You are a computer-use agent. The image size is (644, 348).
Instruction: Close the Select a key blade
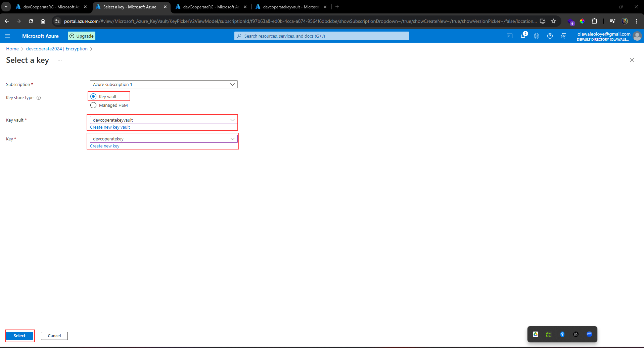click(x=632, y=60)
